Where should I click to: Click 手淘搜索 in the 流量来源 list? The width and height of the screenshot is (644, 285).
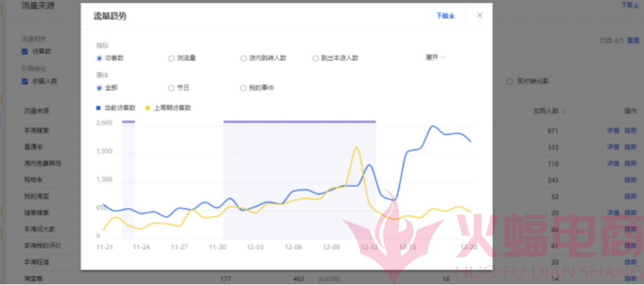click(37, 131)
